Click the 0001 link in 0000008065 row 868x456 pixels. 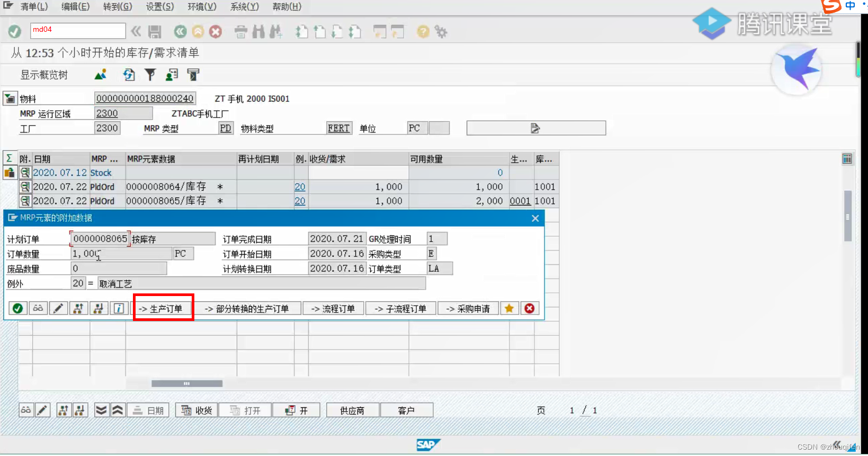click(x=520, y=201)
